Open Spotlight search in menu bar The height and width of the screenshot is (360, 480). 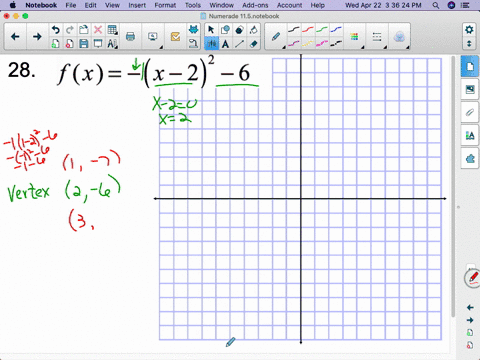pos(436,5)
